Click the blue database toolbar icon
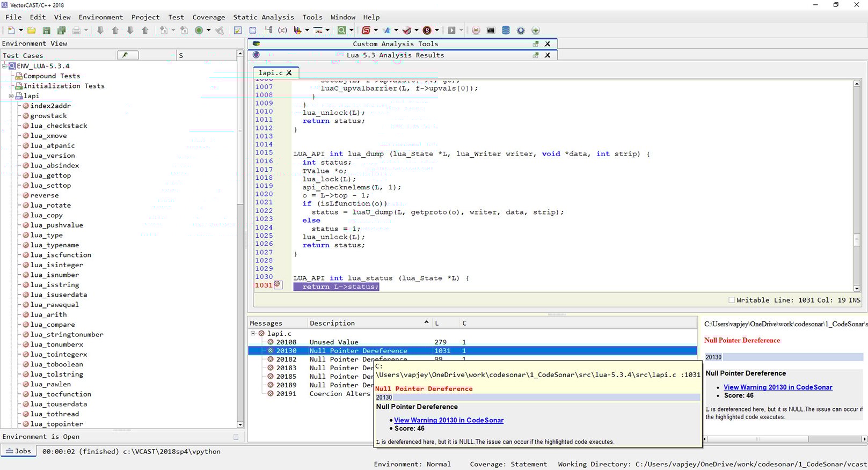This screenshot has height=470, width=868. 506,31
